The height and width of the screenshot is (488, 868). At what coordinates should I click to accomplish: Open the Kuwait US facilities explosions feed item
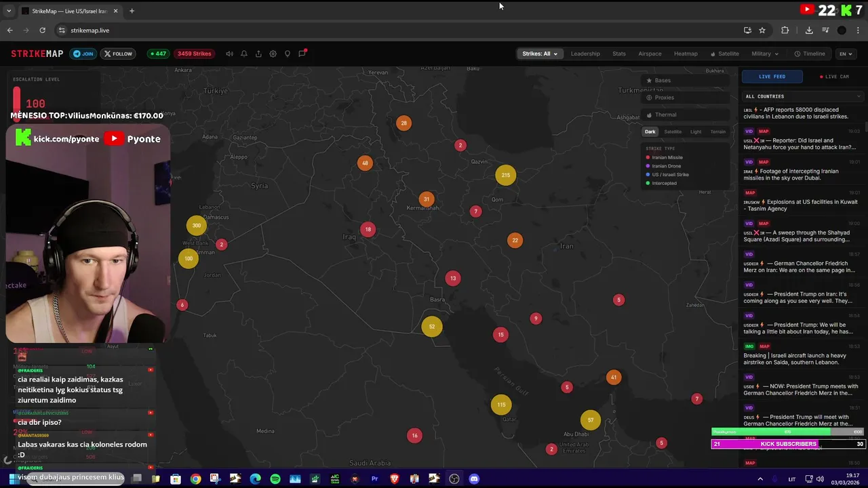point(802,201)
